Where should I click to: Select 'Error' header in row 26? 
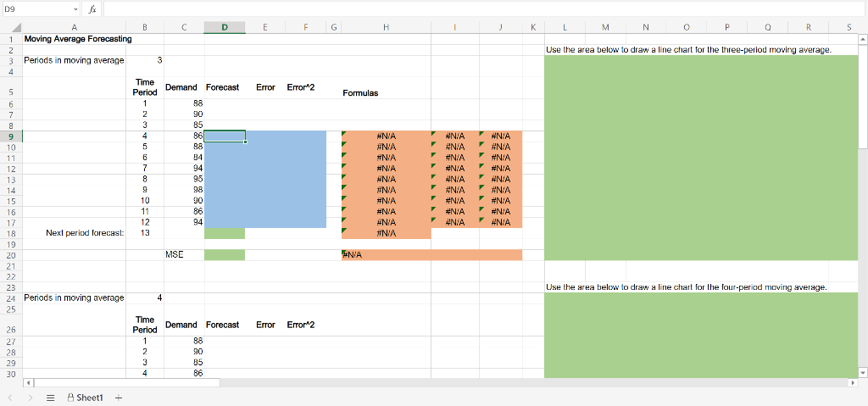click(x=265, y=325)
